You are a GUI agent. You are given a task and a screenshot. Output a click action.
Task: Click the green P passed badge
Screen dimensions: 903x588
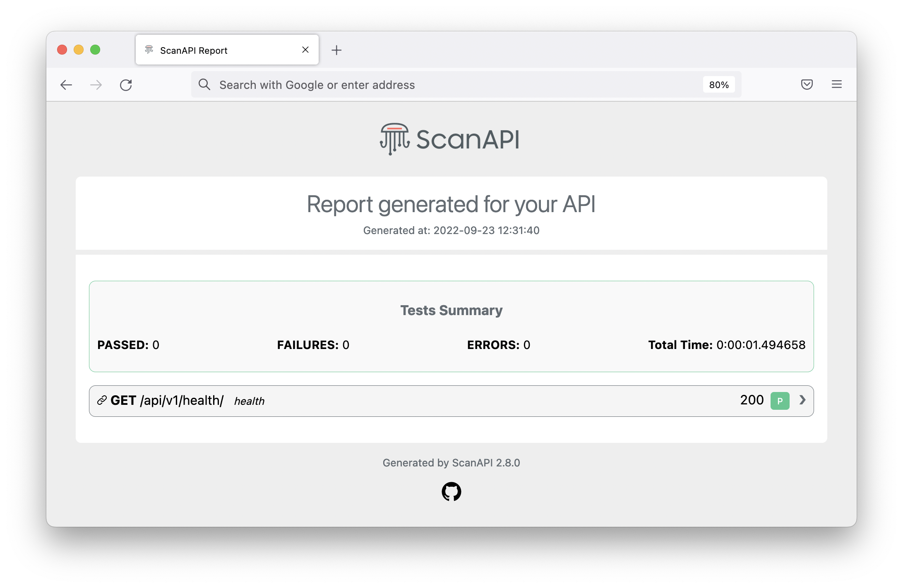coord(780,400)
